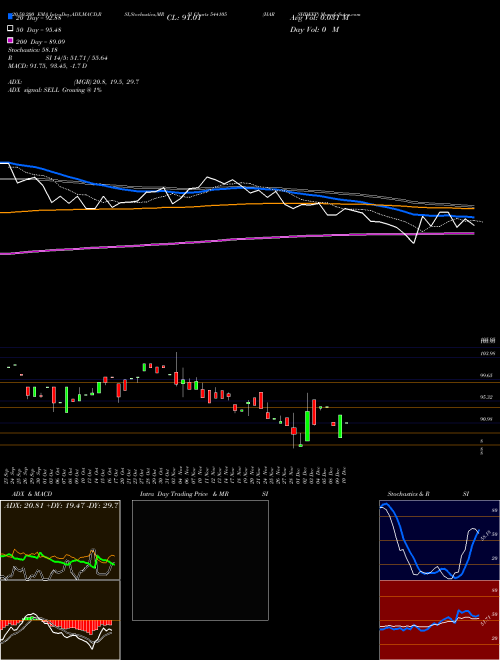Click the 'Intra Day Trading Price & MR' title

click(184, 494)
